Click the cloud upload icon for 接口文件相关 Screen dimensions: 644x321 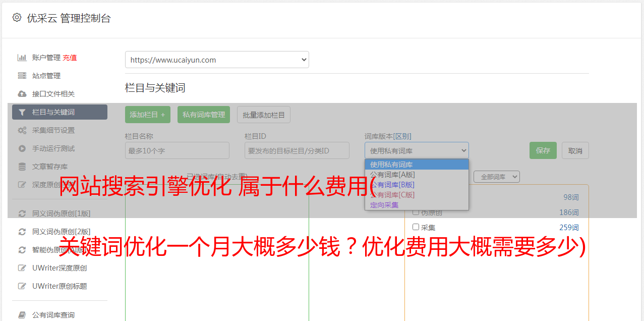click(22, 94)
